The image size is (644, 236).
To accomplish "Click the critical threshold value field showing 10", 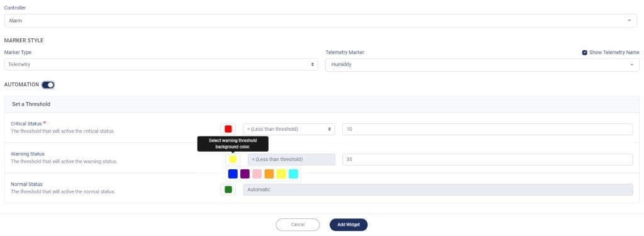I will pos(487,129).
